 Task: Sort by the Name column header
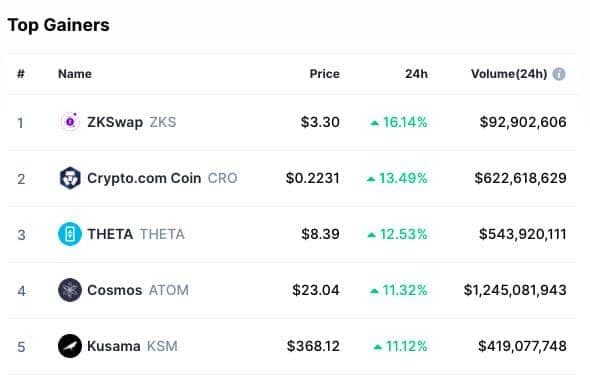pyautogui.click(x=75, y=74)
